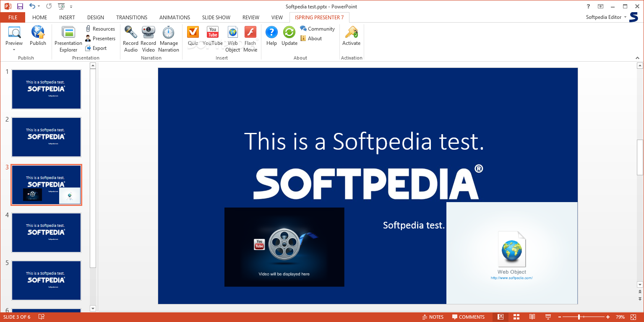Start Slide Show from status bar
The height and width of the screenshot is (322, 644).
(x=548, y=317)
